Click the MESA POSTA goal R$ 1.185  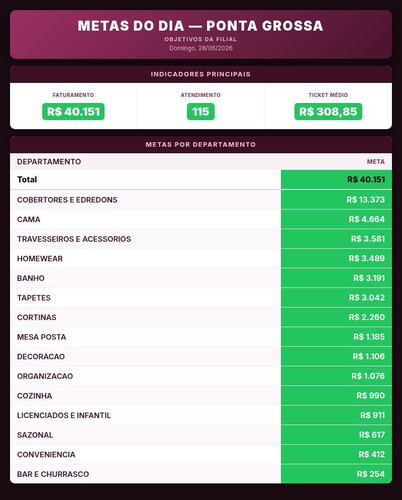coord(369,337)
